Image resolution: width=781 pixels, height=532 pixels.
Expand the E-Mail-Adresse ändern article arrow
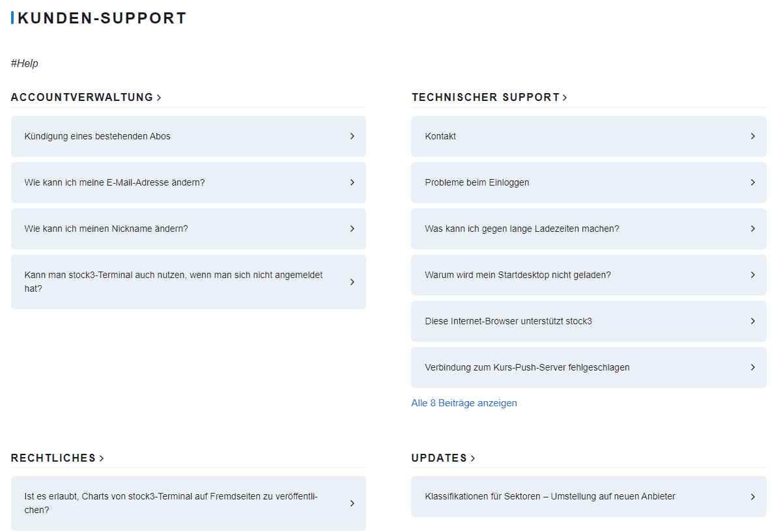tap(352, 182)
